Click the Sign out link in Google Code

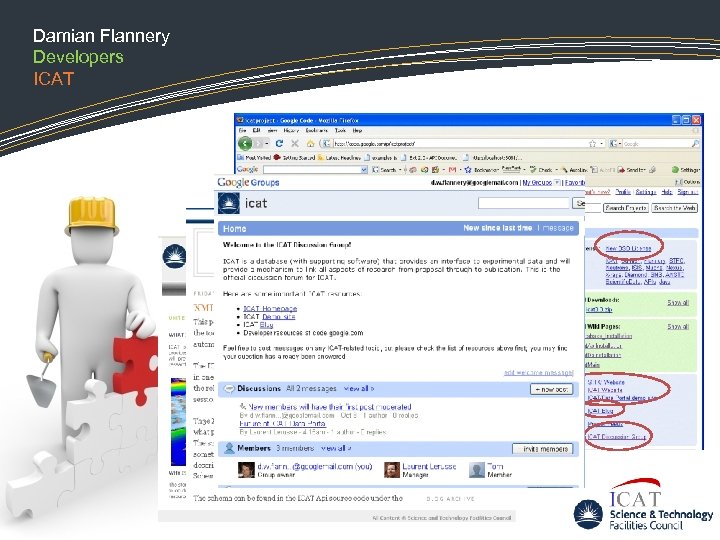(687, 192)
